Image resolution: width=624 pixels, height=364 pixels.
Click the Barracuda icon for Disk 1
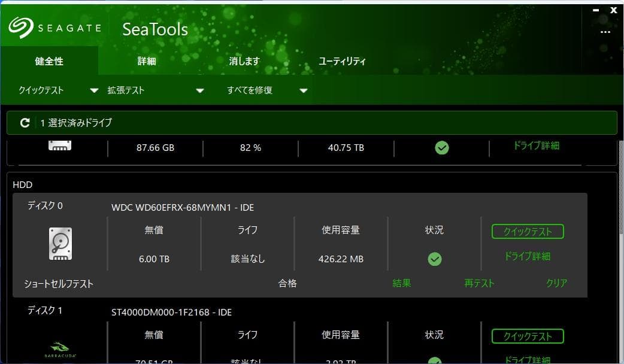[59, 348]
